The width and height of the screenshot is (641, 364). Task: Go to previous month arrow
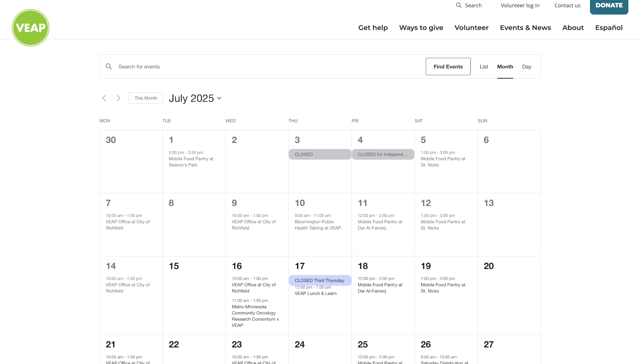pyautogui.click(x=104, y=98)
